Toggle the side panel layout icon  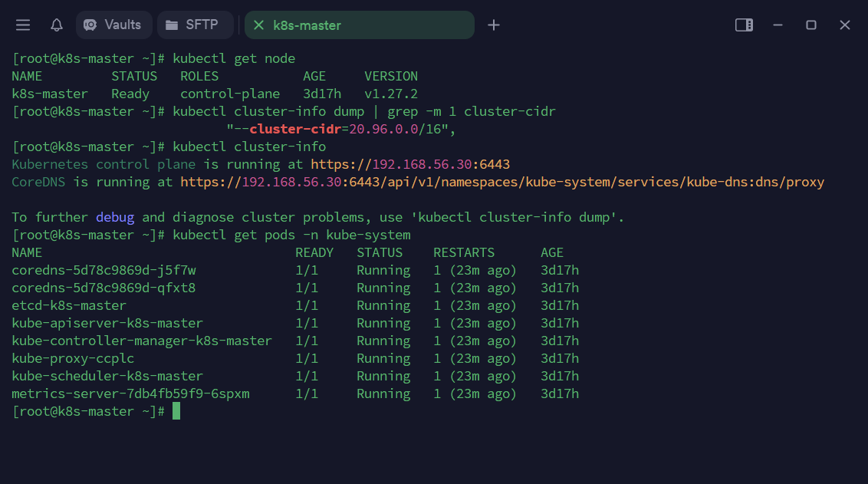pos(744,25)
